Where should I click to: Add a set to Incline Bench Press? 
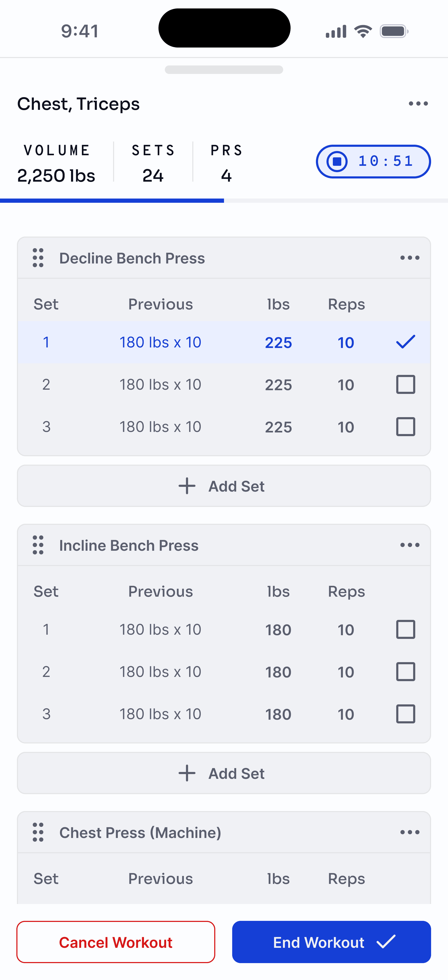[x=224, y=773]
